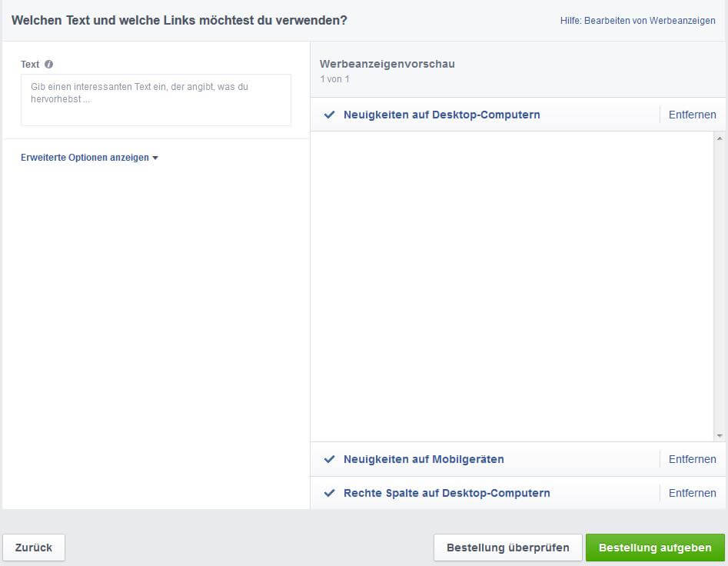728x566 pixels.
Task: Click the green Bestellung aufgeben button
Action: click(x=655, y=548)
